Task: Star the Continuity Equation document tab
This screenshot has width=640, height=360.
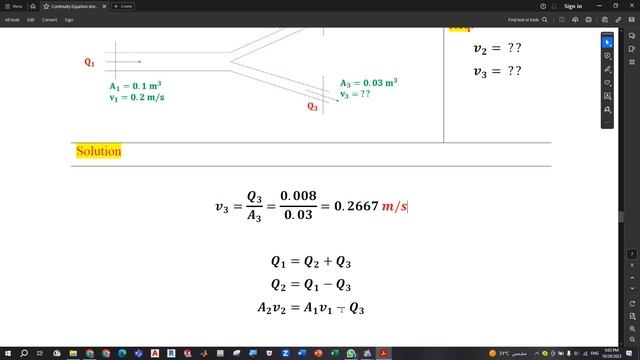Action: point(46,6)
